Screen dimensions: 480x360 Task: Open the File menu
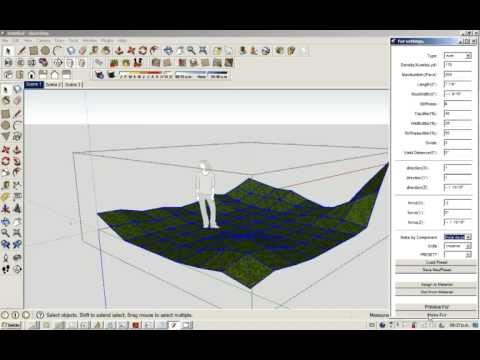[x=5, y=40]
